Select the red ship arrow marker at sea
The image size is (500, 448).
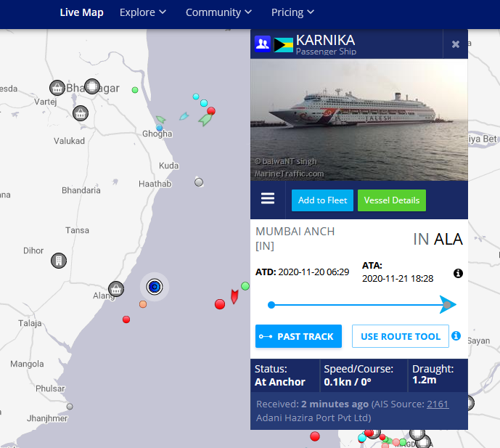234,296
